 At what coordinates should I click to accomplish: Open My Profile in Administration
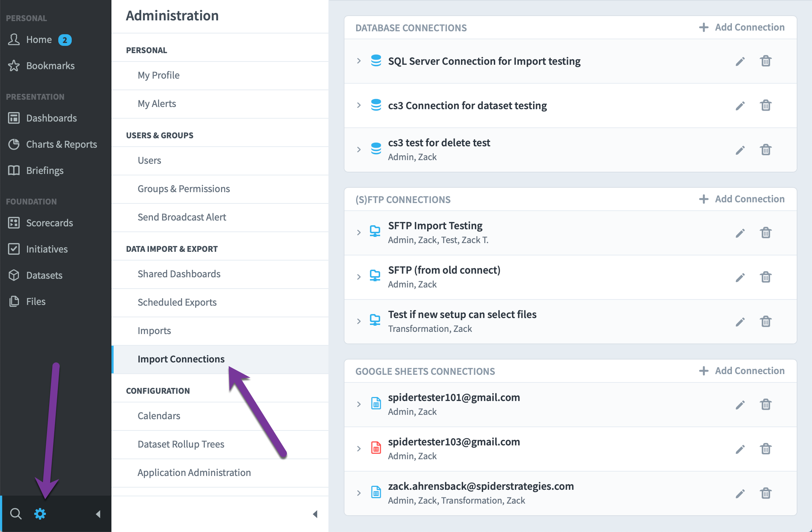pos(220,75)
